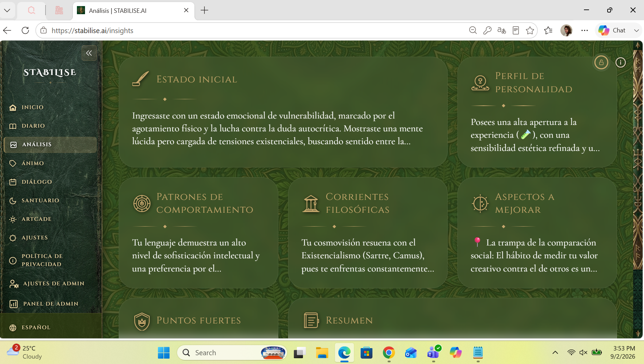Open Panel de Admin chart icon
644x364 pixels.
(13, 304)
